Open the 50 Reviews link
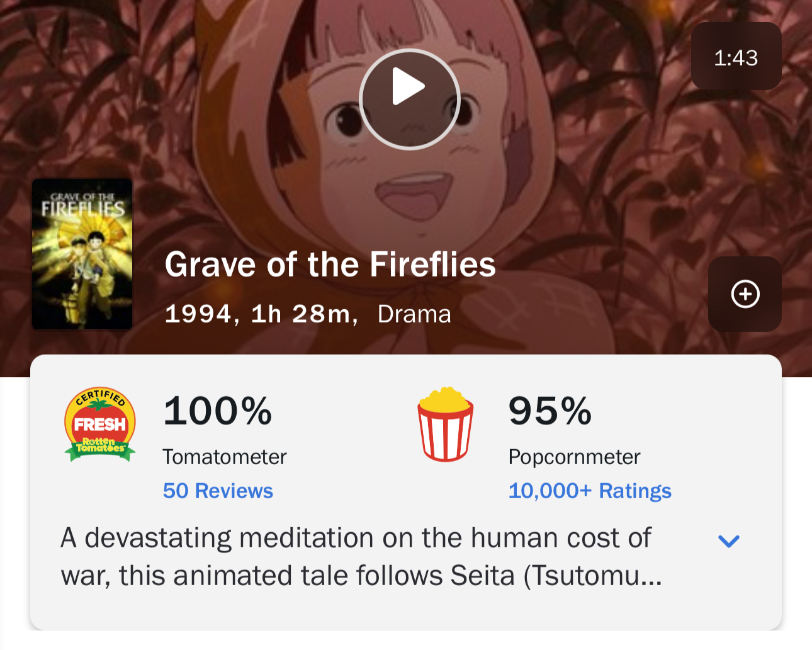The height and width of the screenshot is (650, 812). (218, 491)
